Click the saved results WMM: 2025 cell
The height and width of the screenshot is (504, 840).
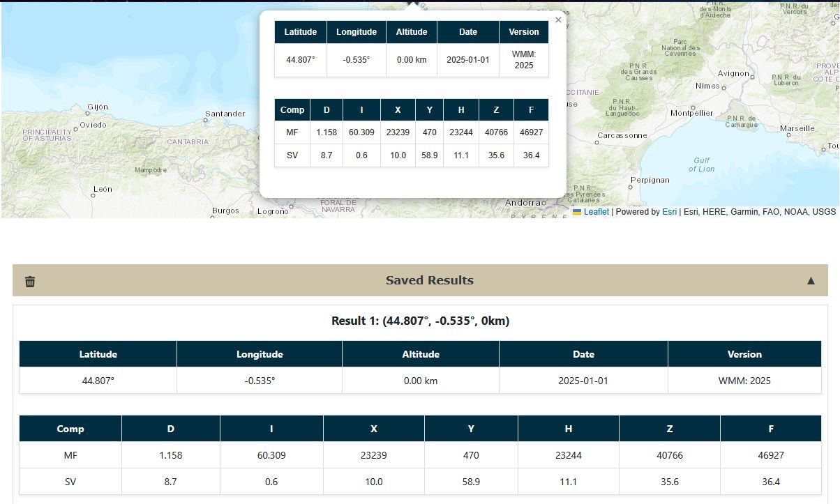pos(744,381)
